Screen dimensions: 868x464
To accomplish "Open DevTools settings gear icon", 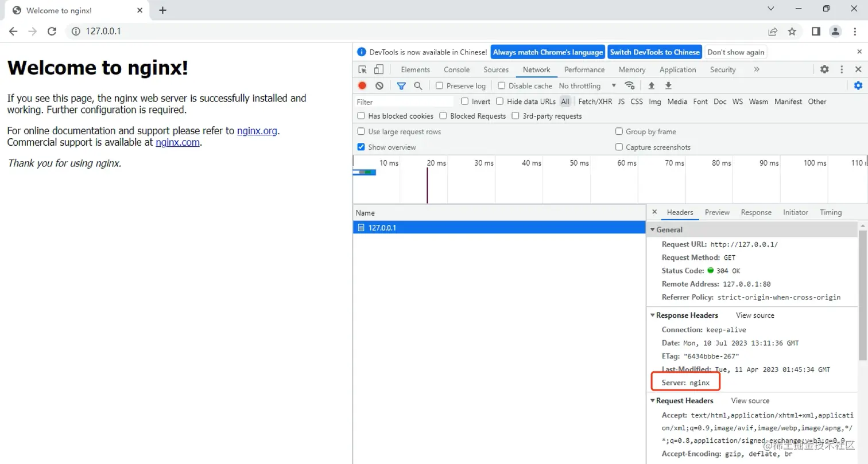I will 824,69.
